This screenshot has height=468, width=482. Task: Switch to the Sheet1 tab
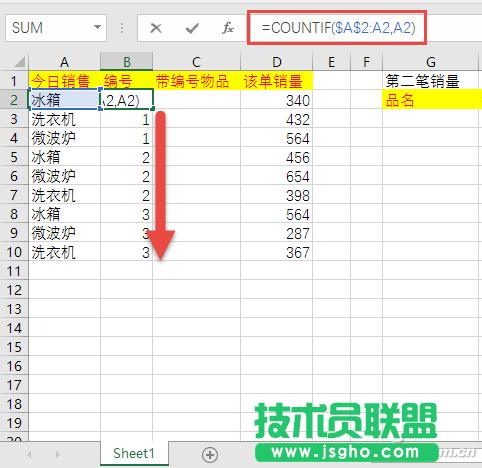click(134, 453)
